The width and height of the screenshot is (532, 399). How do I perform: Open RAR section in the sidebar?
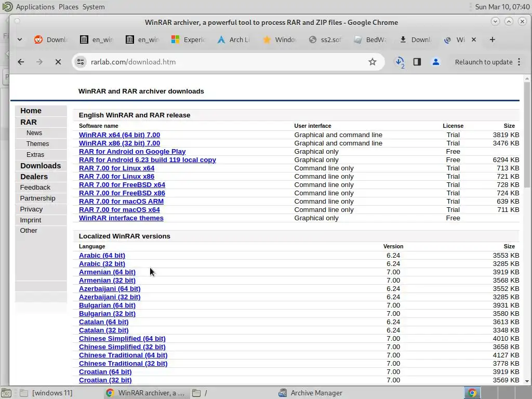[29, 122]
